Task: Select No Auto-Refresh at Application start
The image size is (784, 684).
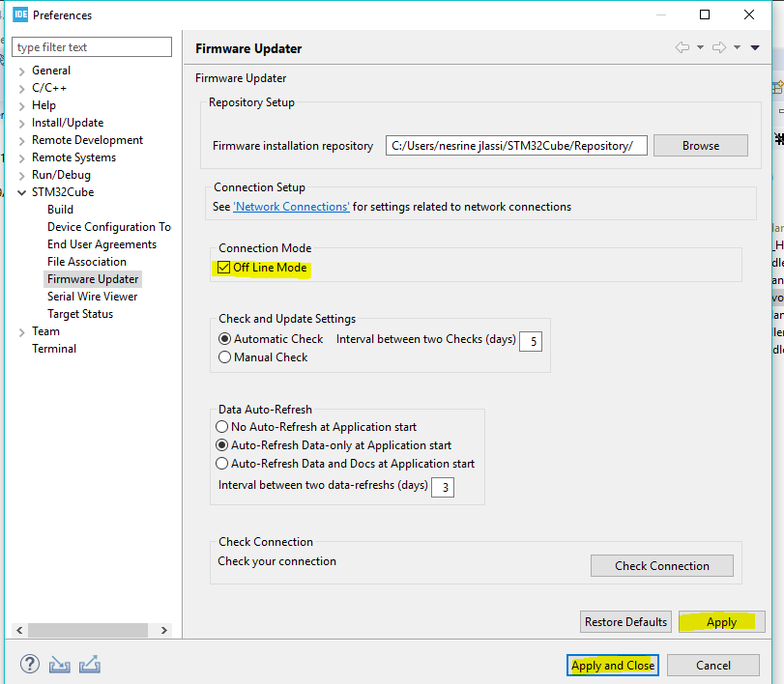Action: [222, 427]
